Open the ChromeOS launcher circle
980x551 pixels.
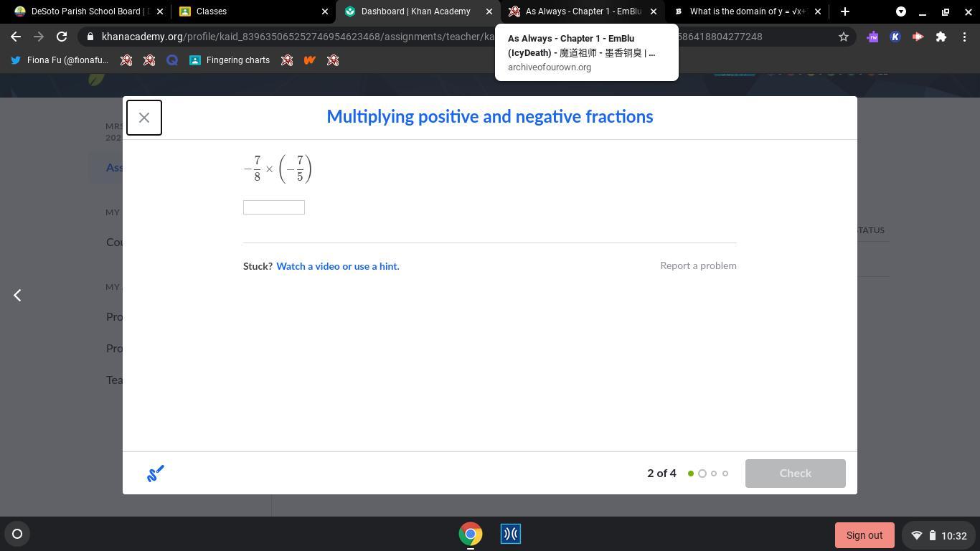point(17,534)
